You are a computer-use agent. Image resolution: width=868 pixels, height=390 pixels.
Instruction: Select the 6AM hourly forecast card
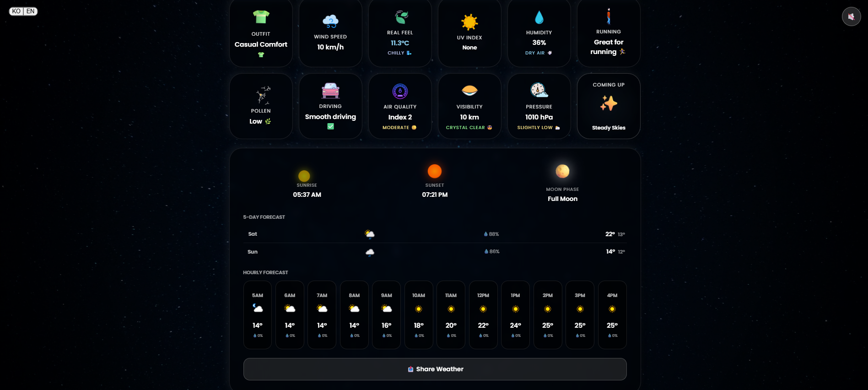tap(290, 315)
